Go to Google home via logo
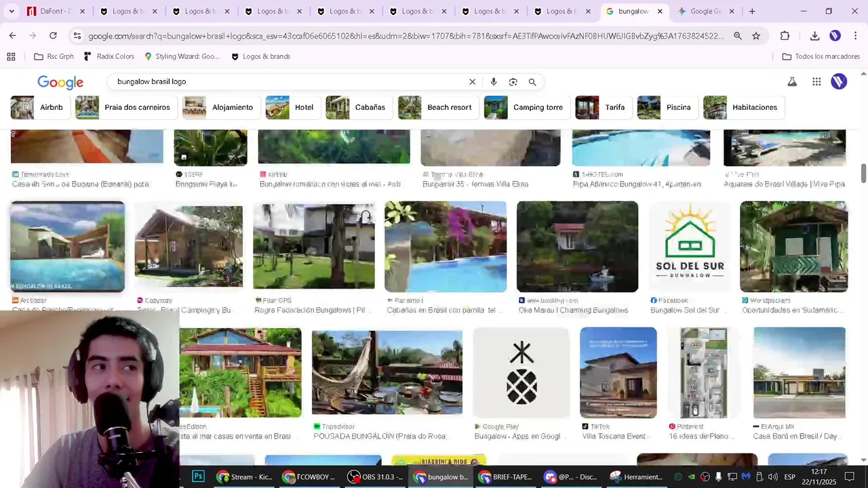Screen dimensions: 868x488 (x=60, y=82)
